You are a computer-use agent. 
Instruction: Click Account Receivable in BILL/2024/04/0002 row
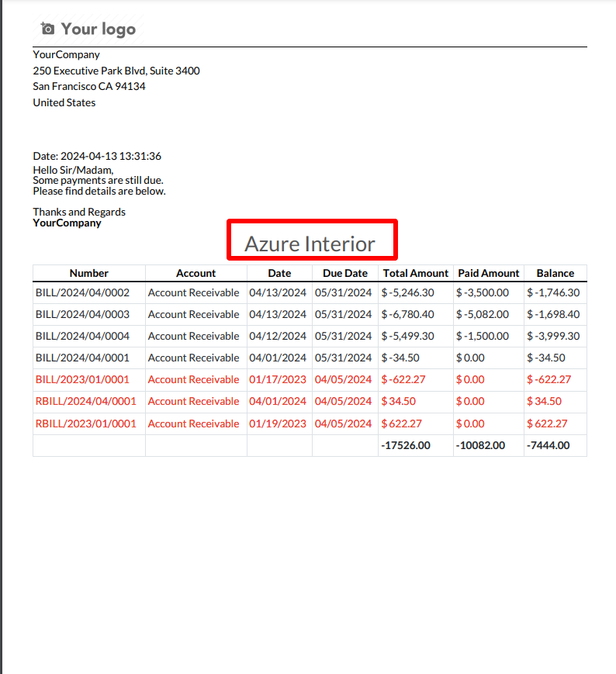tap(193, 292)
